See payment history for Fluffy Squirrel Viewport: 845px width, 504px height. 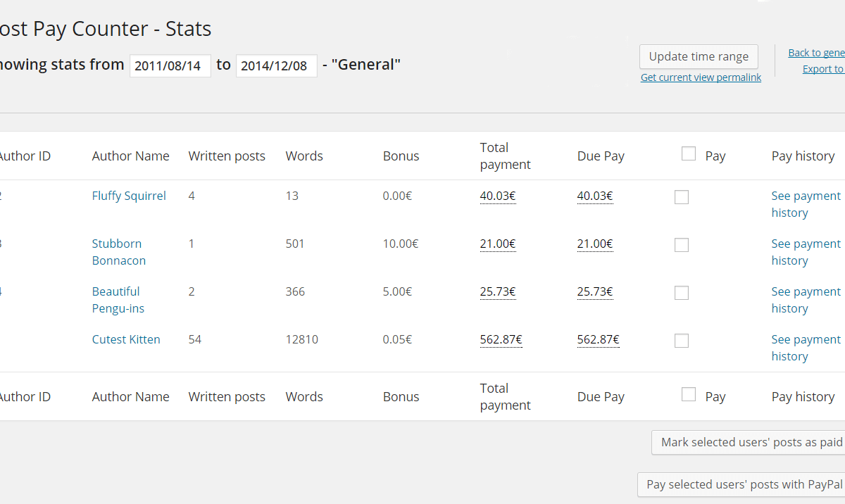(x=806, y=204)
